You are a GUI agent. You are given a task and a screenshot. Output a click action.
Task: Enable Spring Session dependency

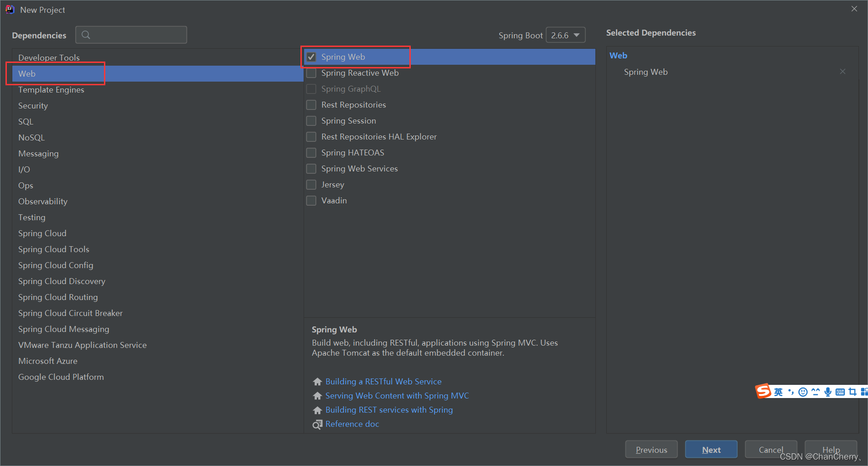click(x=311, y=121)
